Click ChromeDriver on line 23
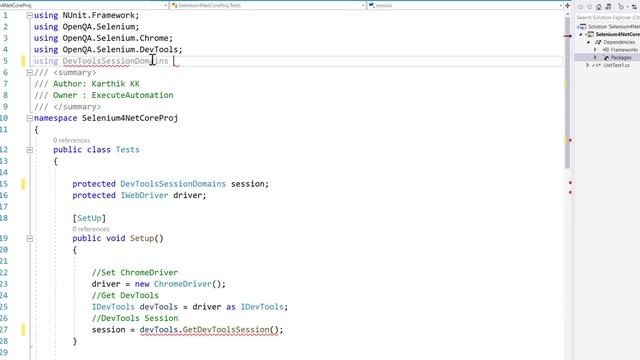 pyautogui.click(x=182, y=284)
